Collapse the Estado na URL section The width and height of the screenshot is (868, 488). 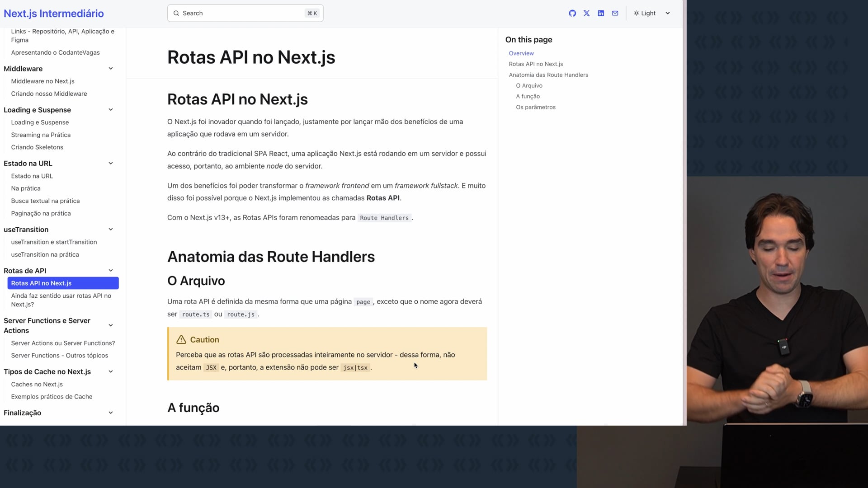coord(111,164)
